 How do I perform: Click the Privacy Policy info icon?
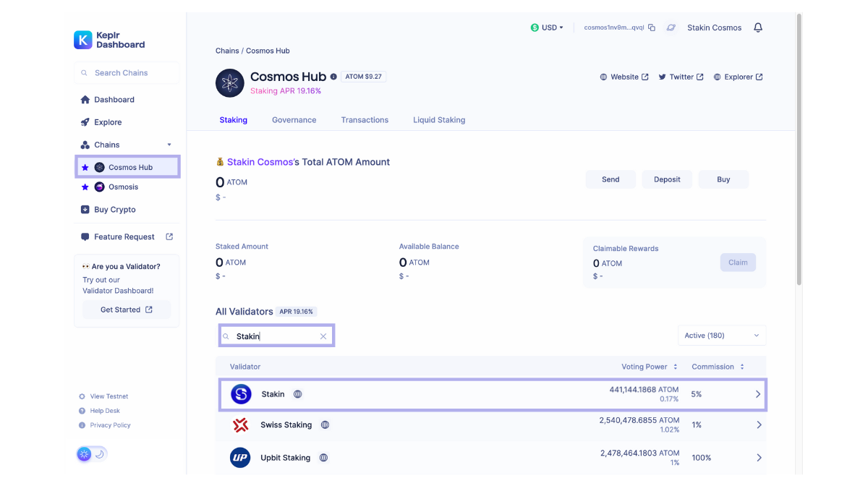click(82, 425)
